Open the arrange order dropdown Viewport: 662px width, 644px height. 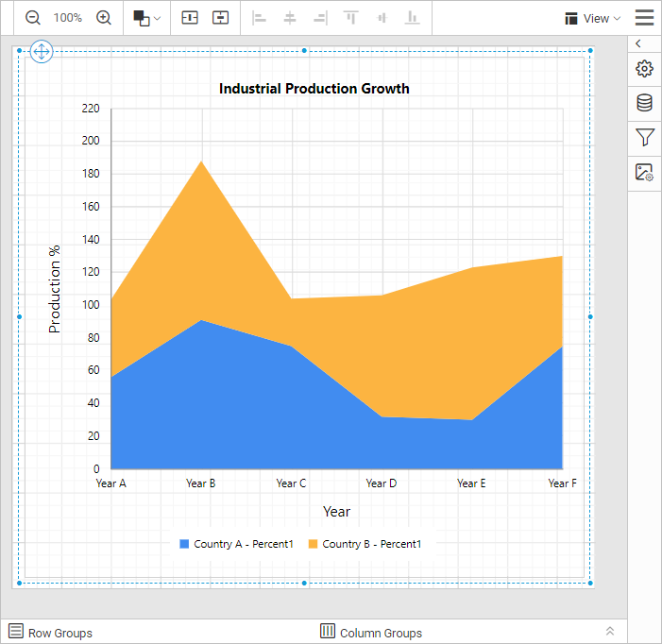[146, 18]
